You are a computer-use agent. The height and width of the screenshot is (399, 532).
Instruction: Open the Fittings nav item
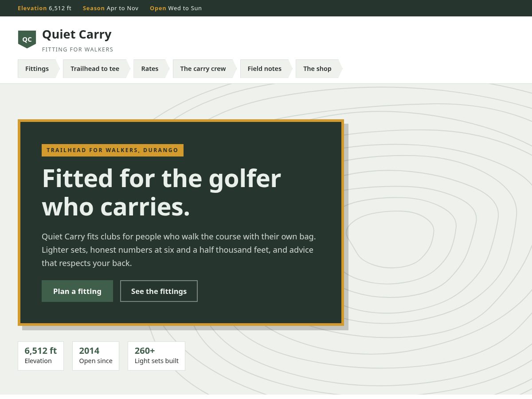coord(39,69)
